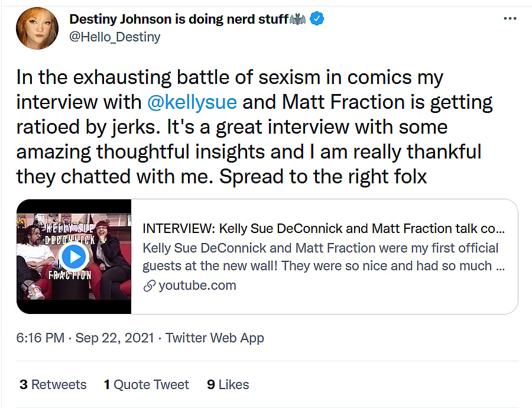The width and height of the screenshot is (532, 408).
Task: Go to the @Hello_Destiny handle
Action: 115,37
